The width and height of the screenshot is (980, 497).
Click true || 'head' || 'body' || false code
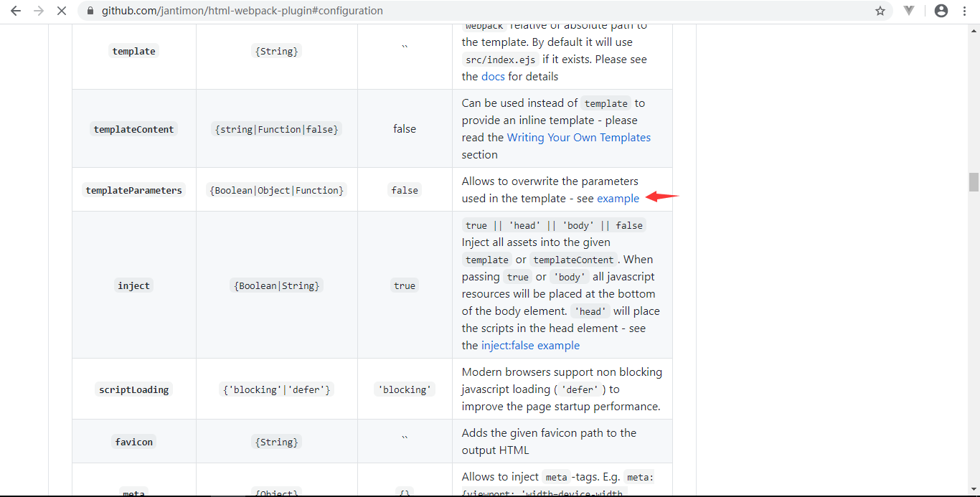[x=554, y=225]
